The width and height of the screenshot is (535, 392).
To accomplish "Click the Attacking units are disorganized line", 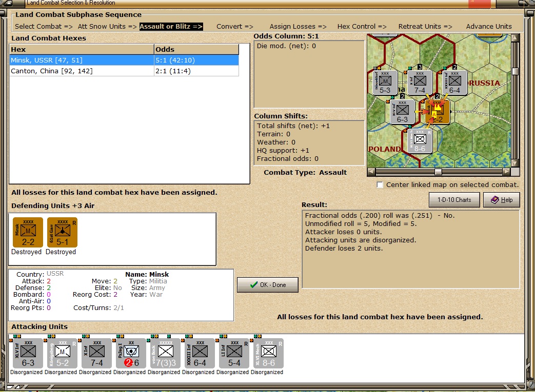I will tap(361, 240).
